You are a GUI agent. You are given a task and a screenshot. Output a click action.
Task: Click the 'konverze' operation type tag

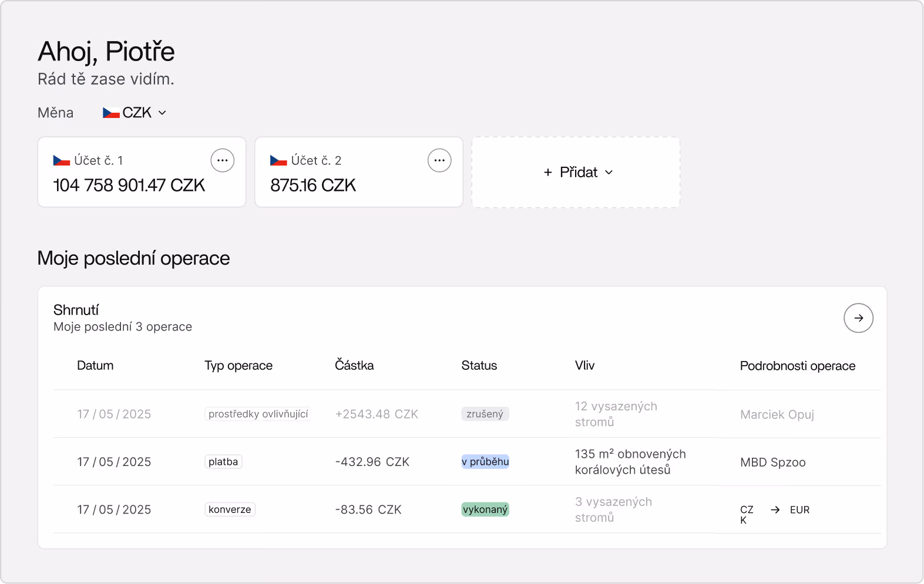[230, 509]
